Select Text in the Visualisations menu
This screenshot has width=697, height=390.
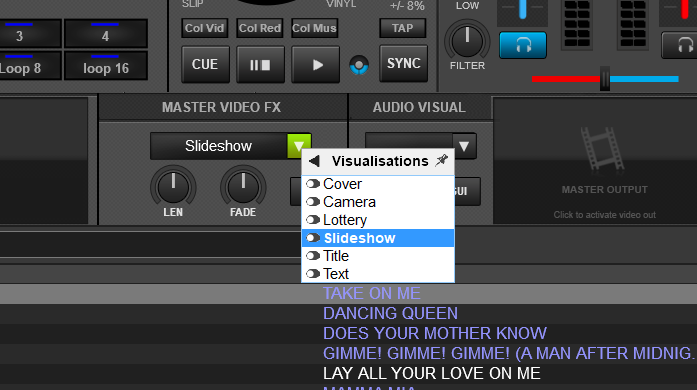[x=378, y=273]
